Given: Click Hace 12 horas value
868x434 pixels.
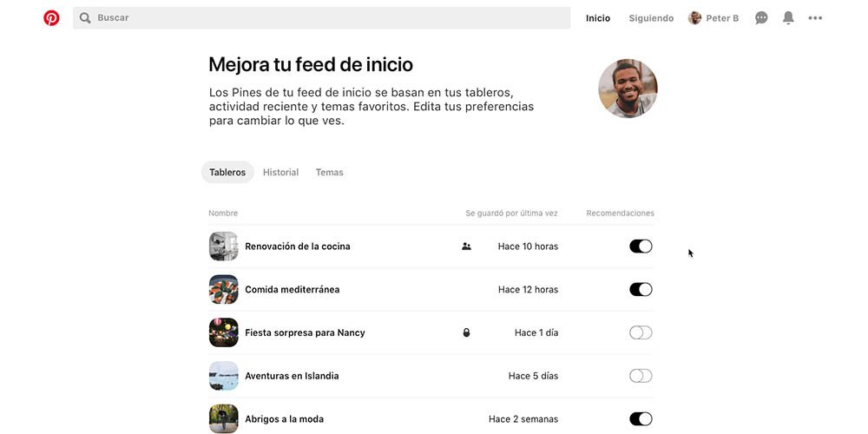Looking at the screenshot, I should tap(528, 290).
